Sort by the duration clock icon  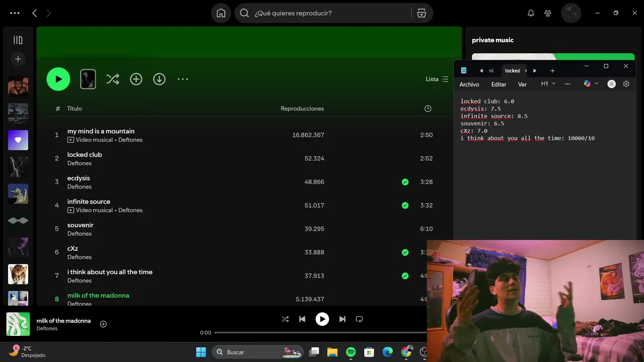tap(428, 109)
